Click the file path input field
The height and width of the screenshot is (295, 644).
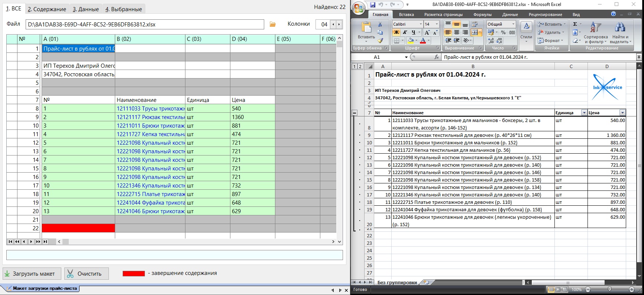click(145, 25)
